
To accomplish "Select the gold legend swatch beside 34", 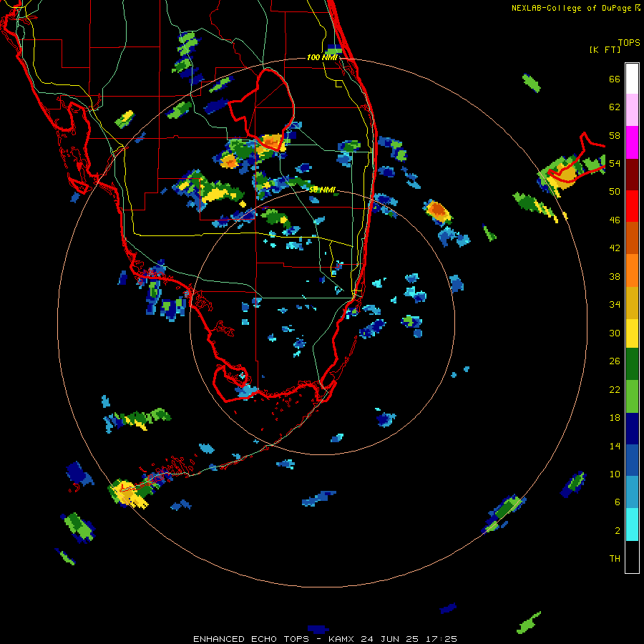I will pos(632,303).
